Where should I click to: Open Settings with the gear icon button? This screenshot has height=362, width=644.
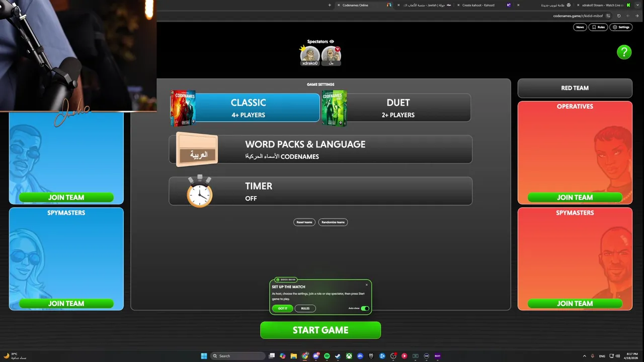tap(621, 27)
